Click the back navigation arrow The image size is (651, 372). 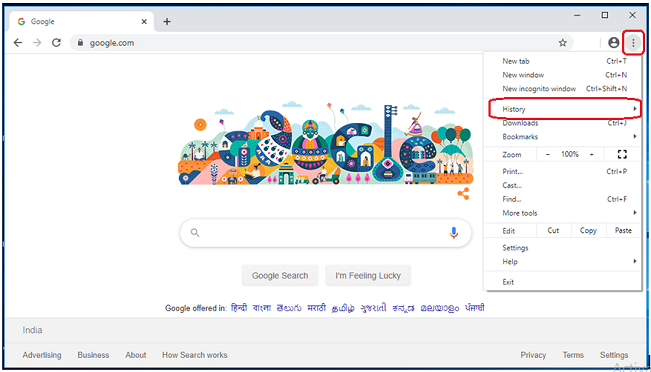(x=17, y=42)
